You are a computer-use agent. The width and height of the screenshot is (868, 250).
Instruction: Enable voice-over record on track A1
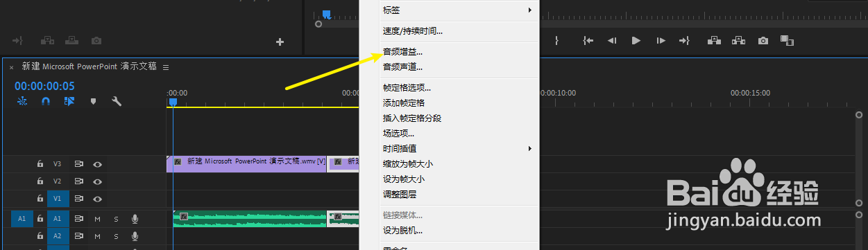coord(135,219)
